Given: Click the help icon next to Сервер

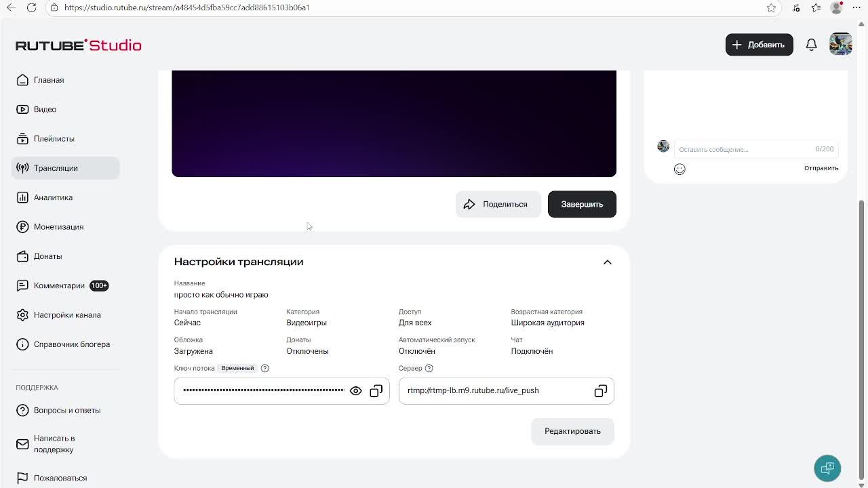Looking at the screenshot, I should (429, 368).
